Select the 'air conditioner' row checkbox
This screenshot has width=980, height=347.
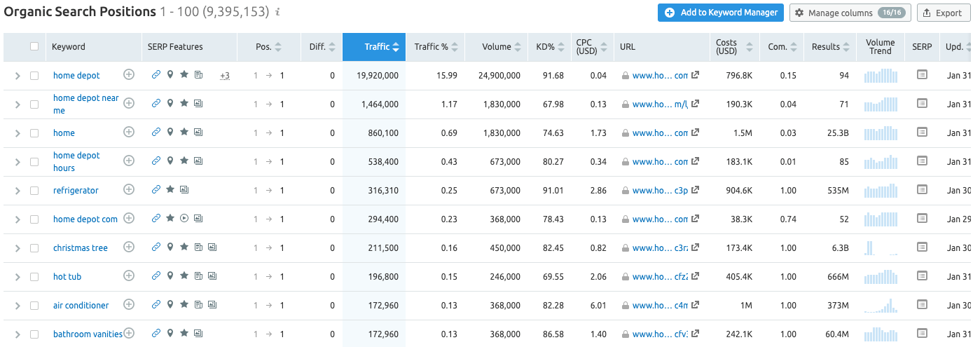34,305
